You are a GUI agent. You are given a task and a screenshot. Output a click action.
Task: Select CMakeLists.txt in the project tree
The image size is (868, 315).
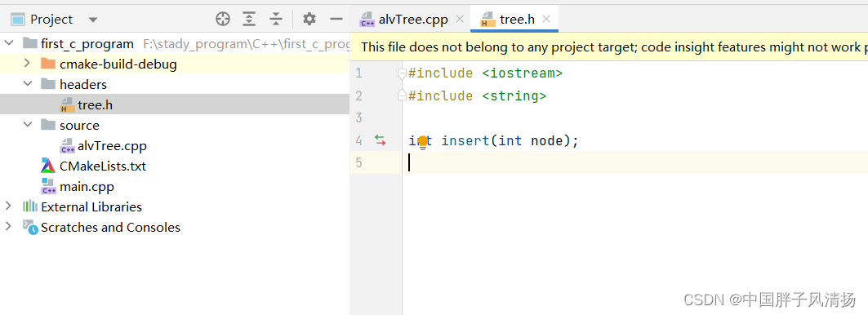coord(175,166)
